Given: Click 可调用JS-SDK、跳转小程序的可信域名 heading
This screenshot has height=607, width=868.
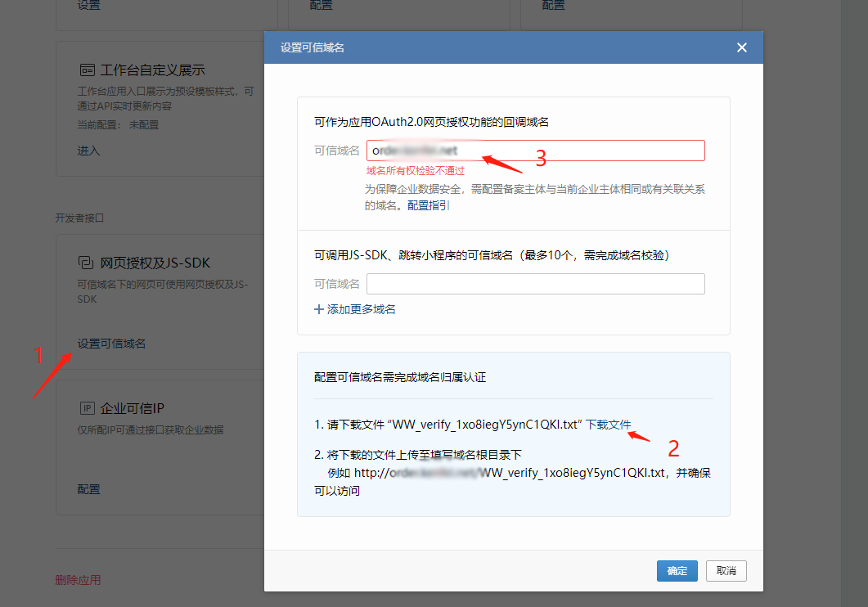Looking at the screenshot, I should (492, 255).
